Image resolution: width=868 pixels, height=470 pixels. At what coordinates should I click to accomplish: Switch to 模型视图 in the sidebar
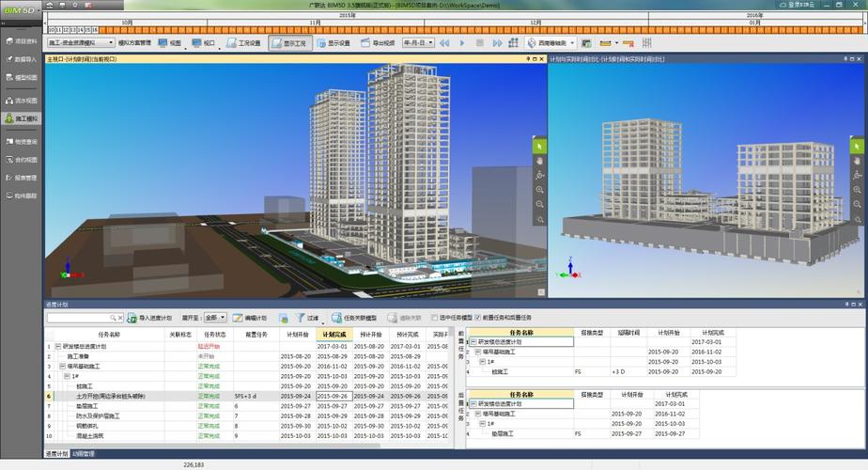pyautogui.click(x=21, y=78)
